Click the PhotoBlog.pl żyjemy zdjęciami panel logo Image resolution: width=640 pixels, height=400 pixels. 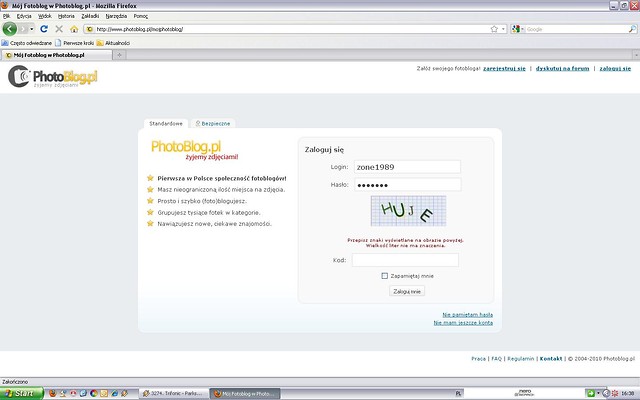click(x=194, y=150)
